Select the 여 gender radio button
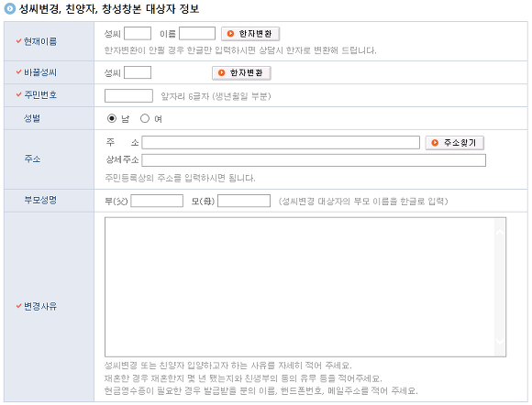 tap(145, 118)
